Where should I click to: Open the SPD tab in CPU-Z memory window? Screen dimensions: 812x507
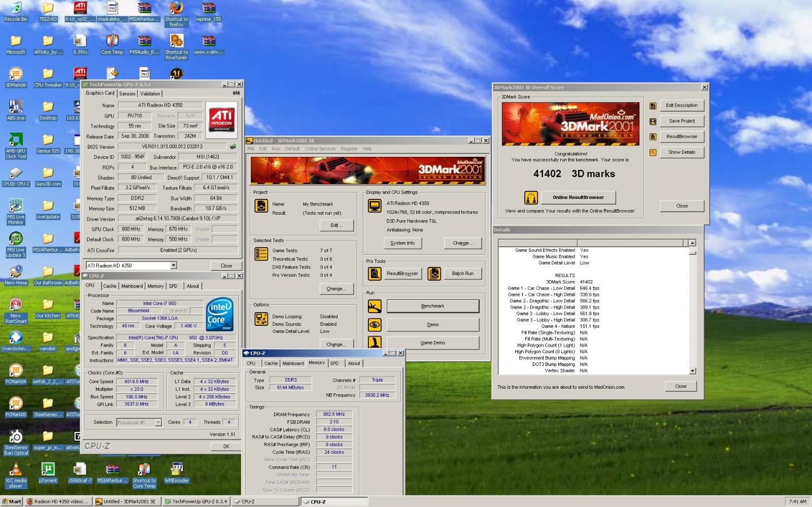pos(334,363)
